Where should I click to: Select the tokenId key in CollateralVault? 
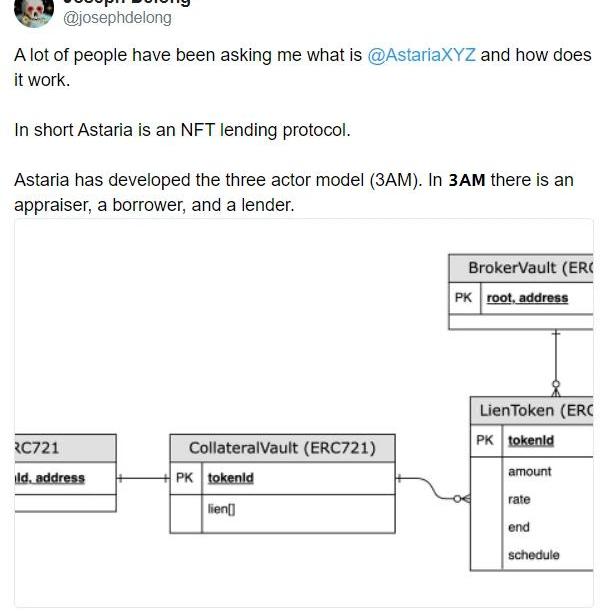230,478
